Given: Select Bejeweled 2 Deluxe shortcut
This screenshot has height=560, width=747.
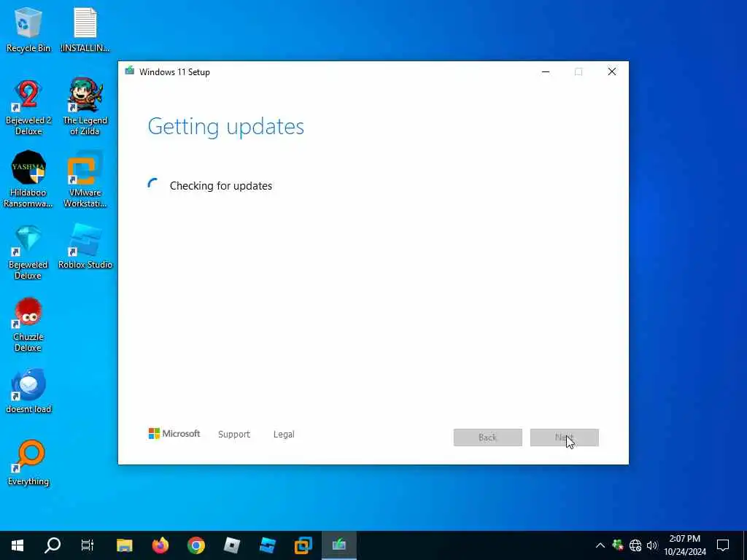Looking at the screenshot, I should coord(28,108).
